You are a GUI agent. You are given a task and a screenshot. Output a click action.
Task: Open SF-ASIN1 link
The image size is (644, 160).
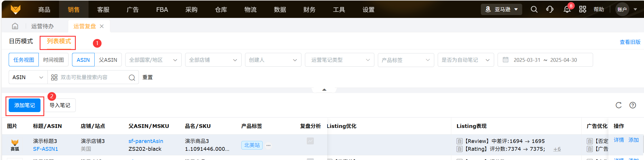(x=45, y=149)
